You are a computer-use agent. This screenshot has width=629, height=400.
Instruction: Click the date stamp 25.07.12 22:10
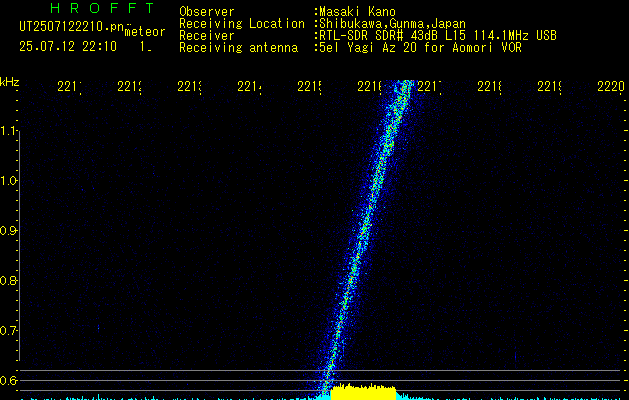[68, 46]
